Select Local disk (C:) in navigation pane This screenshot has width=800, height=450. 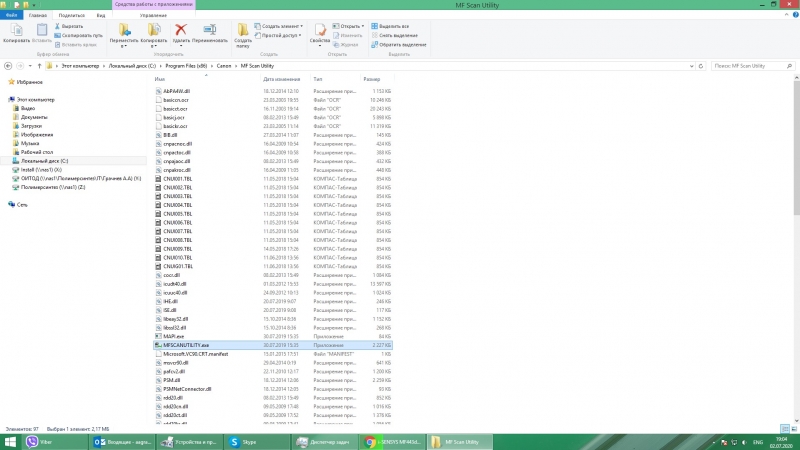(x=43, y=160)
